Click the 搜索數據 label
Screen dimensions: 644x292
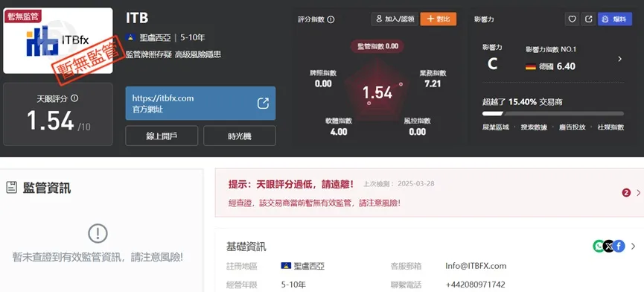[534, 127]
